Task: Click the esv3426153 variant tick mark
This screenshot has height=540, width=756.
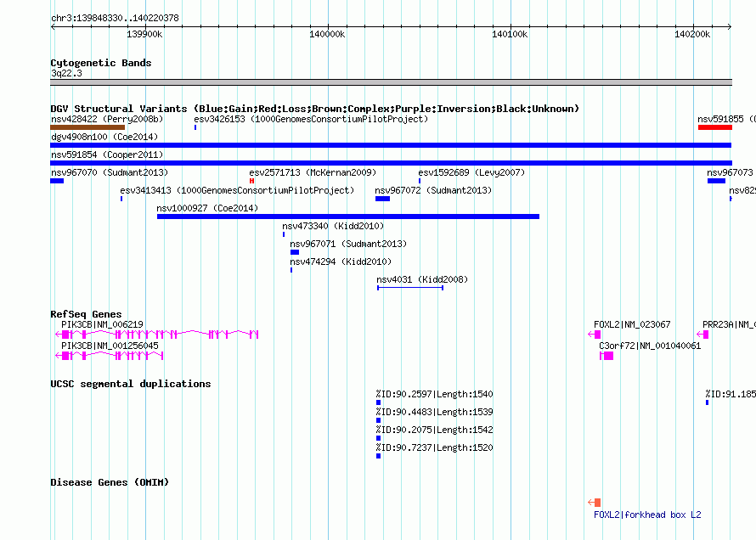Action: coord(195,127)
